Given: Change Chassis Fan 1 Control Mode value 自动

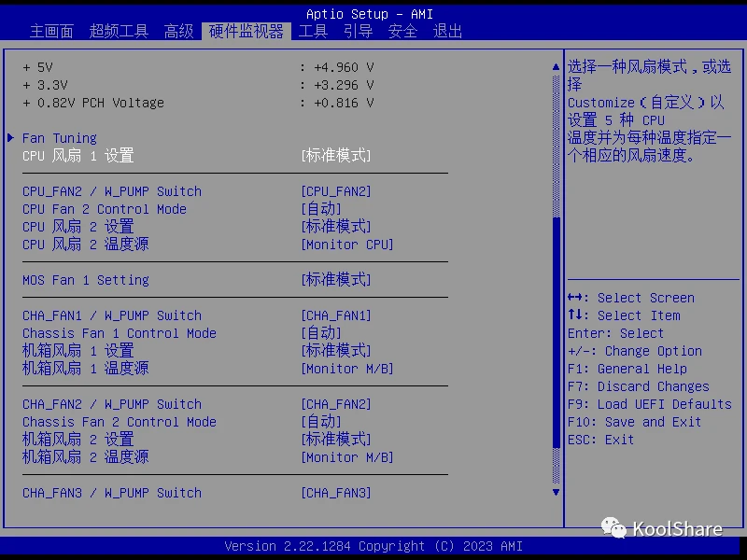Looking at the screenshot, I should pos(321,333).
